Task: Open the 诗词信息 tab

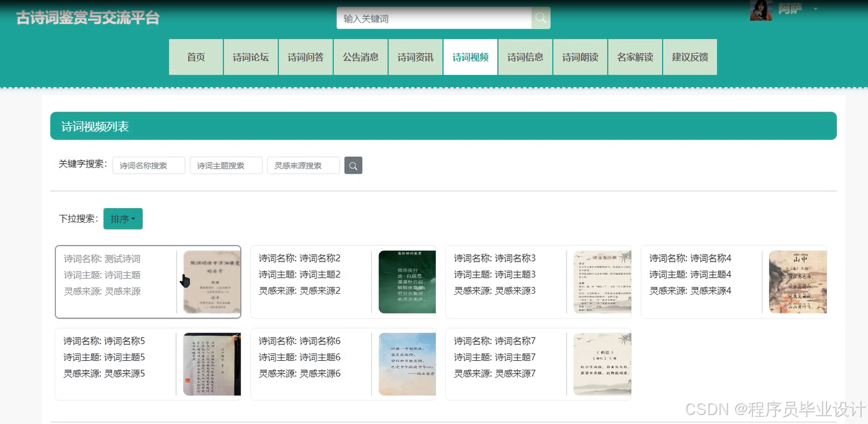Action: 524,56
